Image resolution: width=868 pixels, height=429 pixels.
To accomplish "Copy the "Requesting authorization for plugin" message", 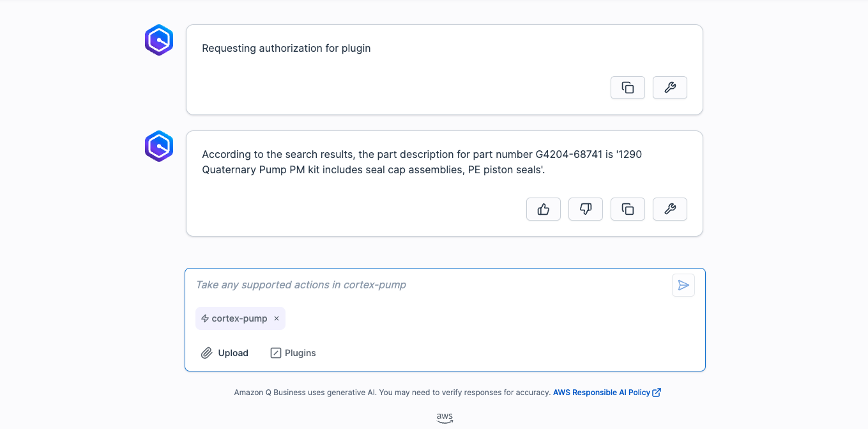I will pos(627,88).
